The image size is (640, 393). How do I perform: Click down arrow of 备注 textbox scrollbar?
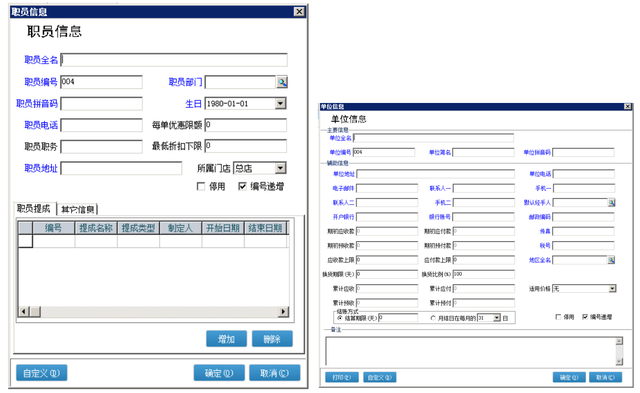(x=619, y=361)
